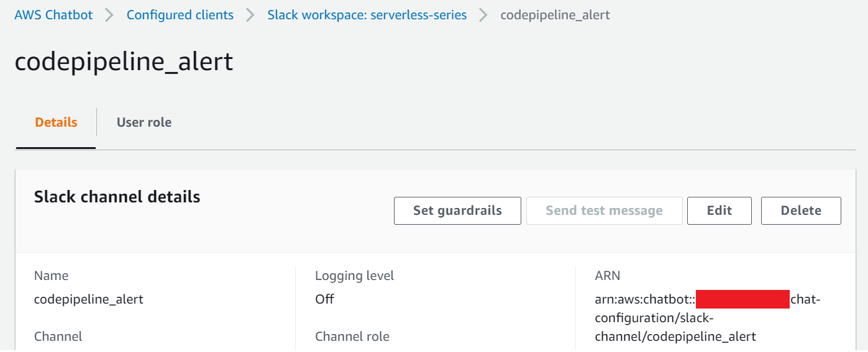Delete the Slack channel configuration
This screenshot has width=868, height=352.
click(x=801, y=210)
